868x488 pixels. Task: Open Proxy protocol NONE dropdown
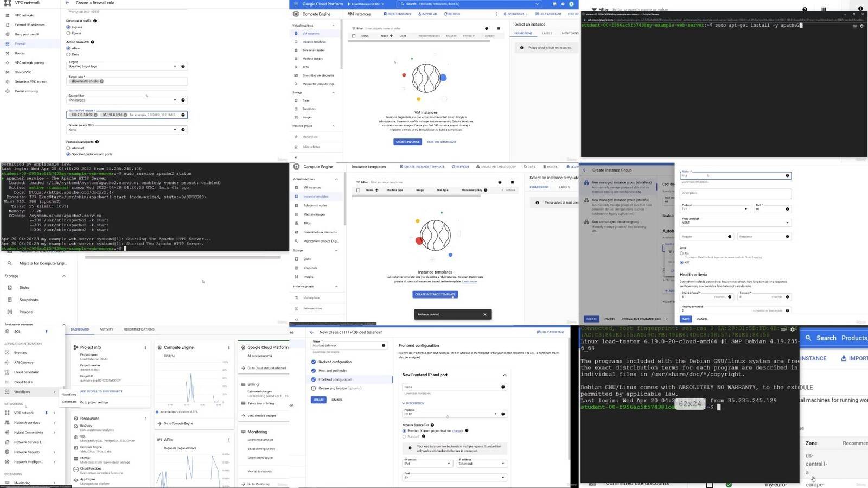735,221
